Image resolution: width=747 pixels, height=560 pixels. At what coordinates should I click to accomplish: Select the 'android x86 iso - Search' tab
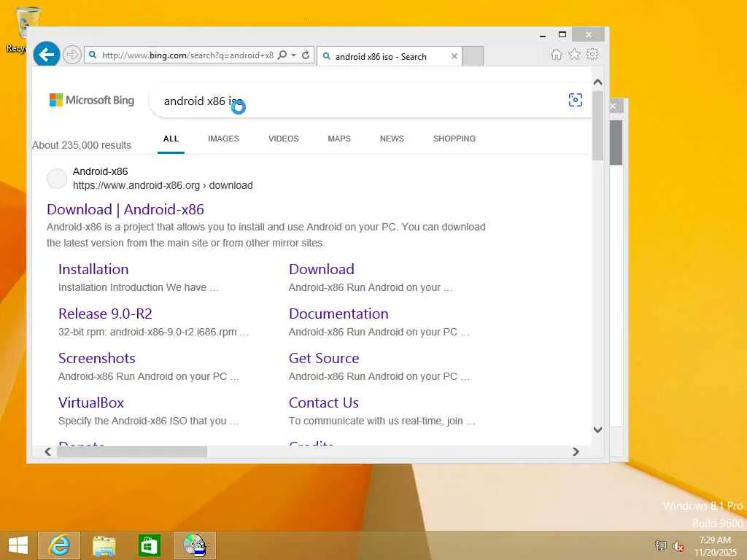[x=389, y=56]
